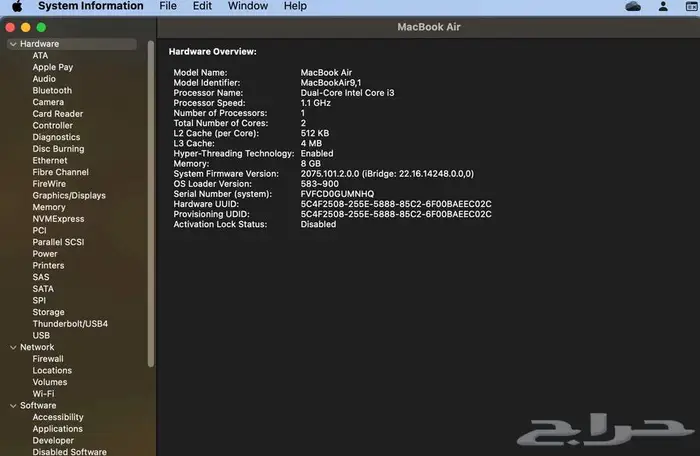Select SAS in the sidebar

pos(41,277)
